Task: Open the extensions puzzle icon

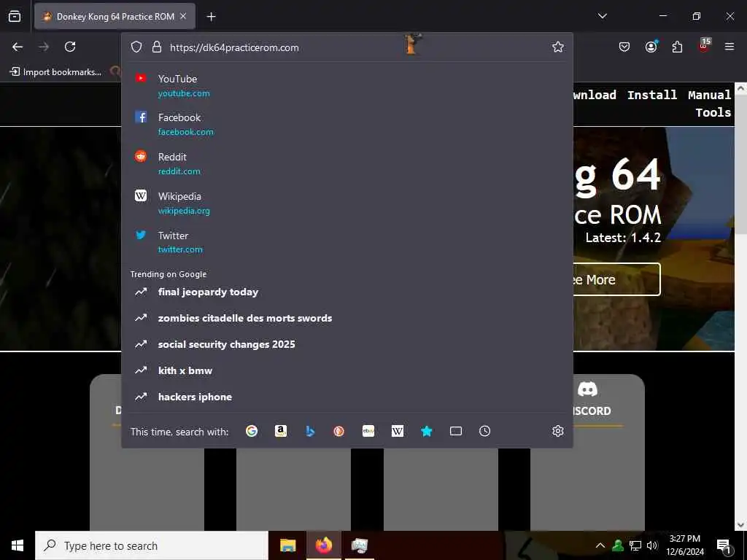Action: [x=677, y=47]
